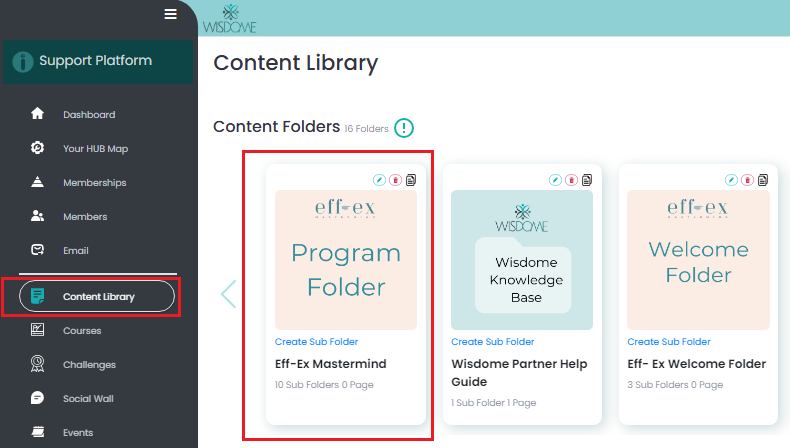This screenshot has width=790, height=448.
Task: Select Content Library in the sidebar
Action: [x=97, y=296]
